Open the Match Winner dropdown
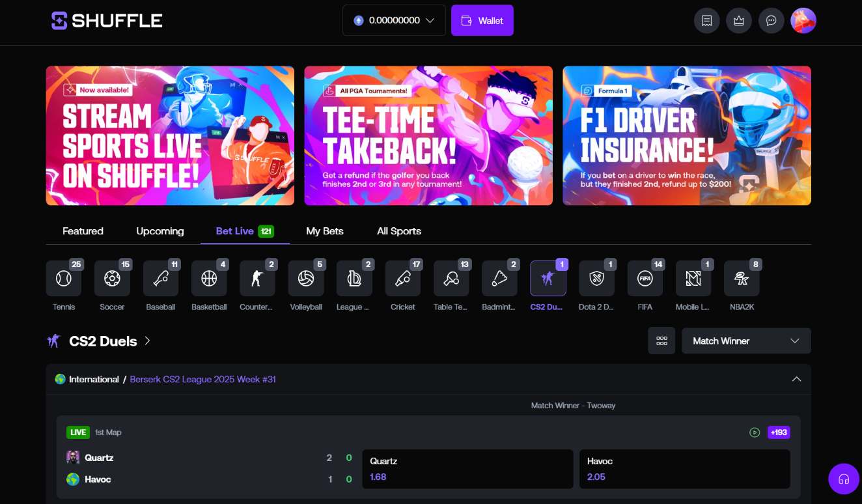The width and height of the screenshot is (862, 504). coord(746,341)
